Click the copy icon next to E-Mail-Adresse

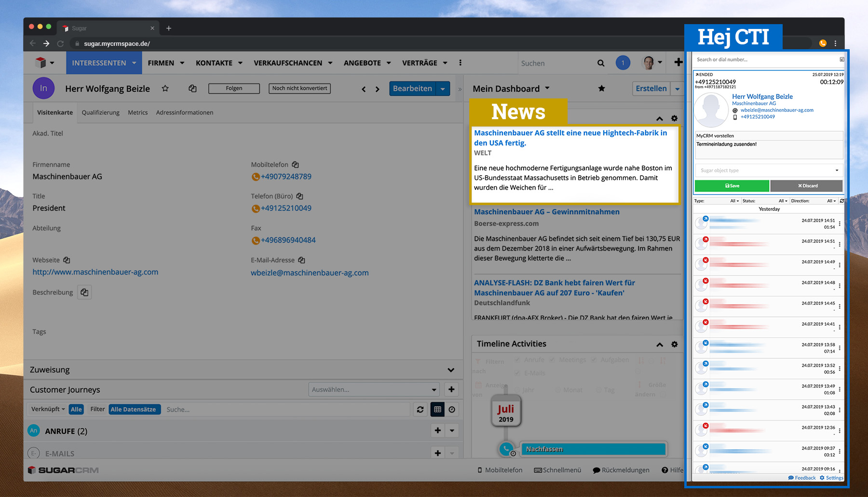pyautogui.click(x=301, y=260)
